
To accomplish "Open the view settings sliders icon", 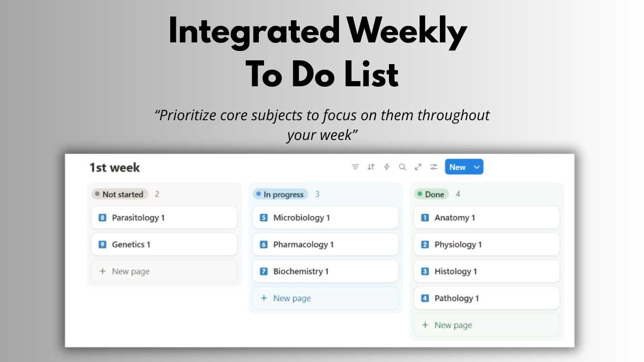I will (434, 167).
